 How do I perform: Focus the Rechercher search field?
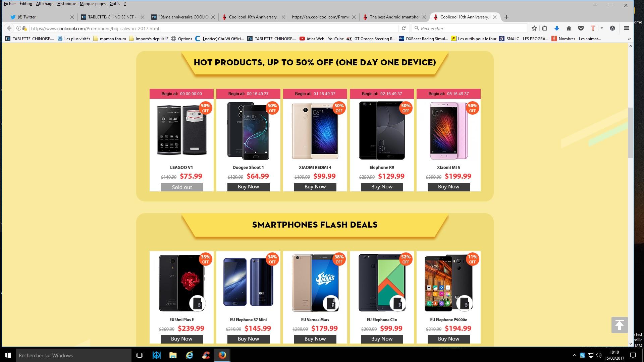click(x=470, y=28)
